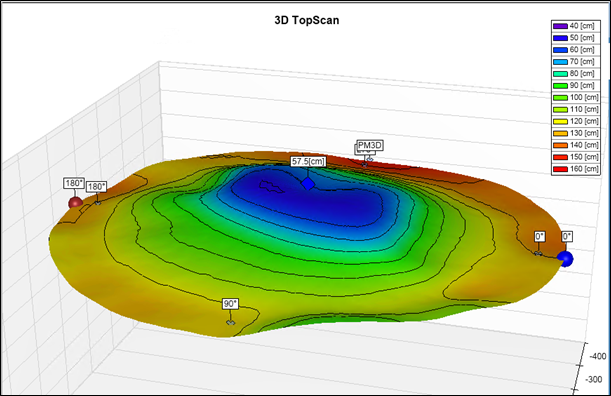The image size is (611, 396).
Task: Click the red sphere marker at 180°
Action: click(x=75, y=203)
